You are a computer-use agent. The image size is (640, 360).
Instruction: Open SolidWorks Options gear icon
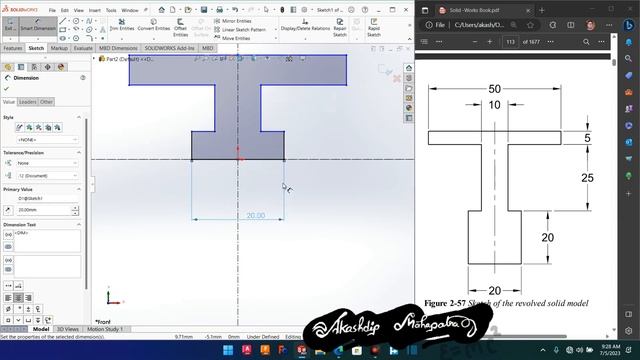(x=304, y=10)
